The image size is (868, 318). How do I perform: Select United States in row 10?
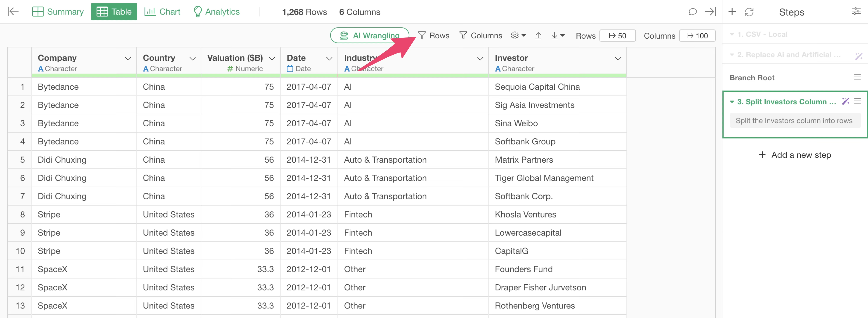tap(168, 251)
